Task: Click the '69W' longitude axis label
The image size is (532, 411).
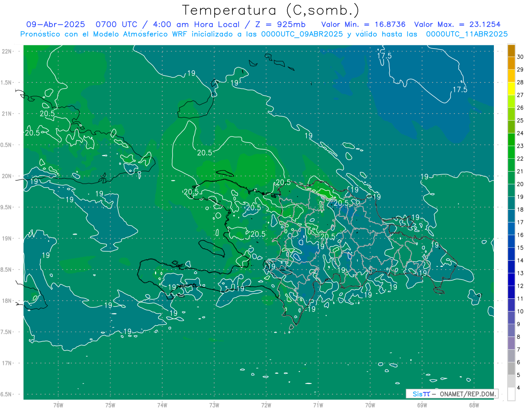Action: [422, 405]
